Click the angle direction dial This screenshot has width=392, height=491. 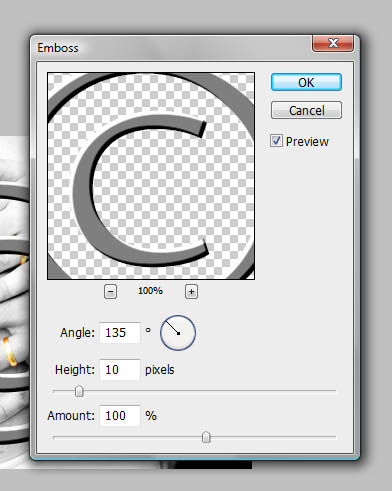(178, 333)
